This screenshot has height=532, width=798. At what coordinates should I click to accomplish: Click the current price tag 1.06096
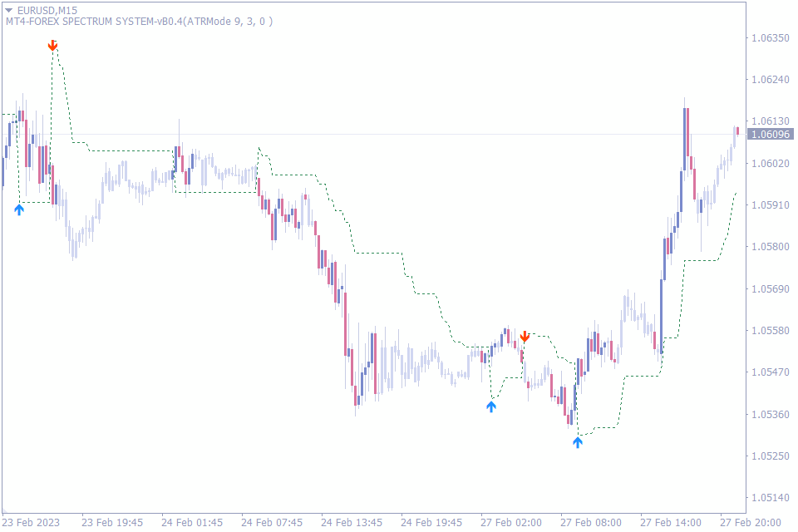[771, 134]
